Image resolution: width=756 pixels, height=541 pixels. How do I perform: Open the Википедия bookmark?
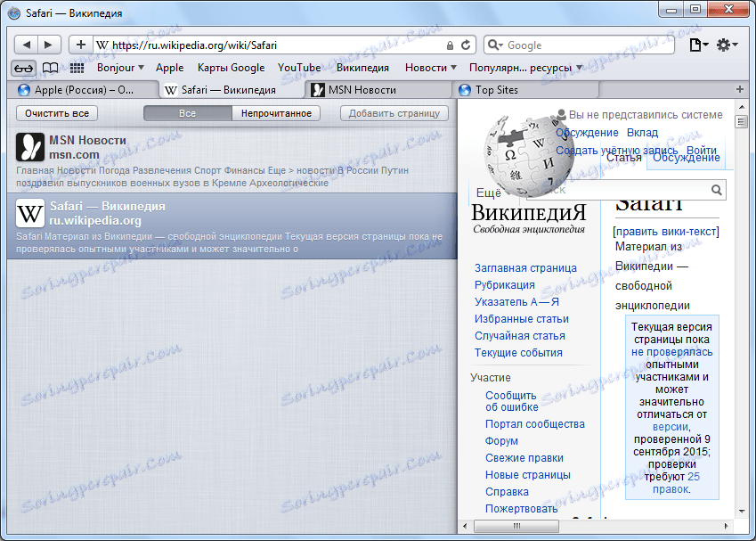pyautogui.click(x=362, y=68)
